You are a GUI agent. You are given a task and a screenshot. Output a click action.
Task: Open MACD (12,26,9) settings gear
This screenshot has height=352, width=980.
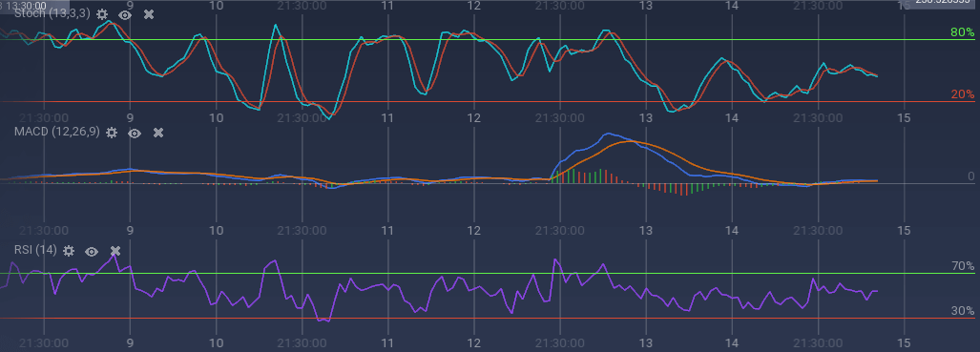[112, 133]
